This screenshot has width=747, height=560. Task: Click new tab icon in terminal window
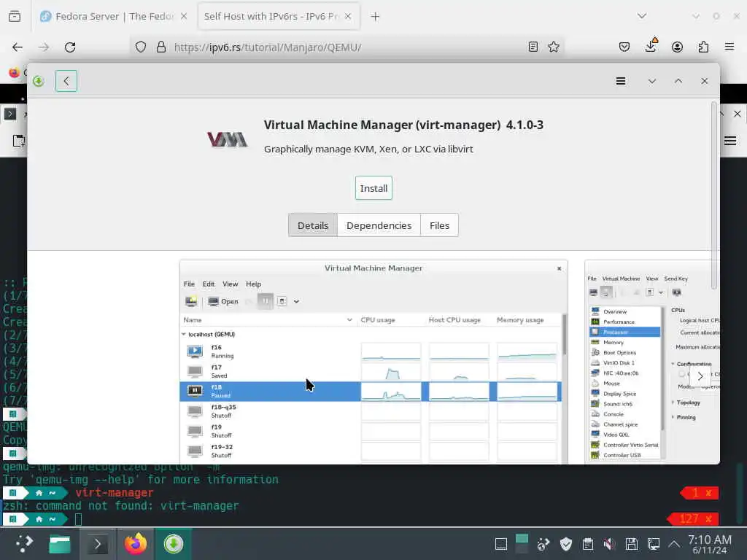point(18,141)
